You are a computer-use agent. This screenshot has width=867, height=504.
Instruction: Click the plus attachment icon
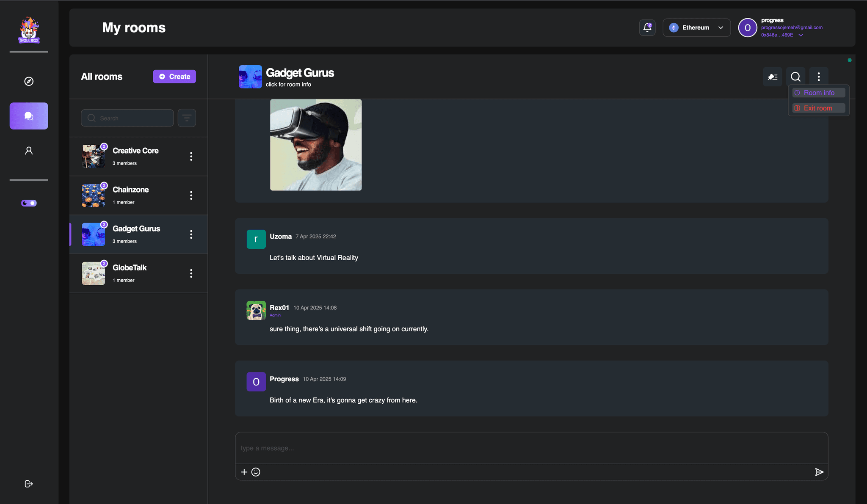point(244,472)
